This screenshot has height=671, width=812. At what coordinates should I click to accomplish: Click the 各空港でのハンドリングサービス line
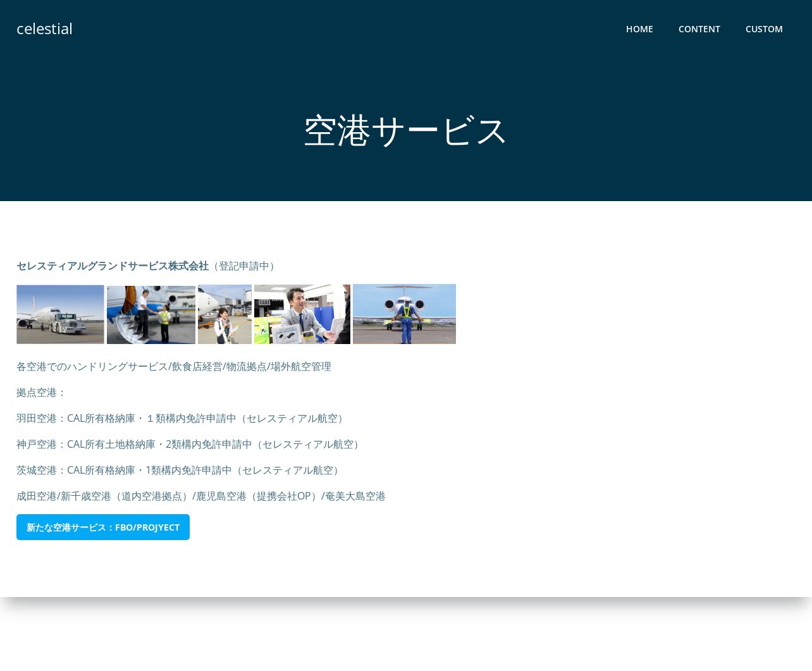(174, 366)
